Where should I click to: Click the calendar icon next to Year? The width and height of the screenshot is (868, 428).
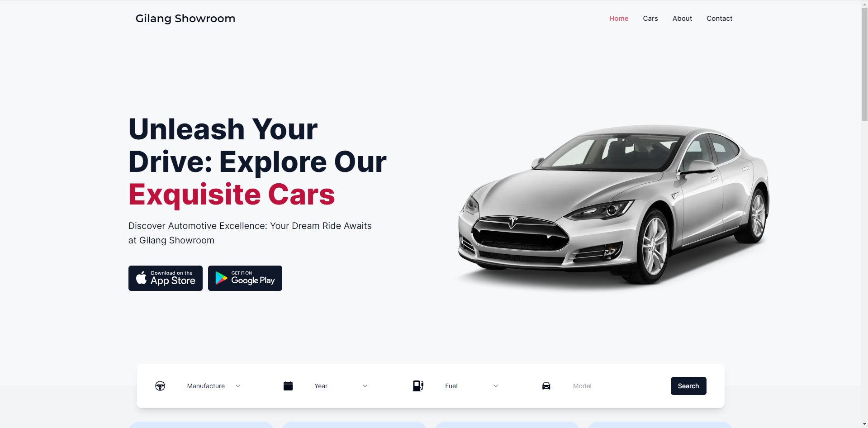click(x=288, y=386)
